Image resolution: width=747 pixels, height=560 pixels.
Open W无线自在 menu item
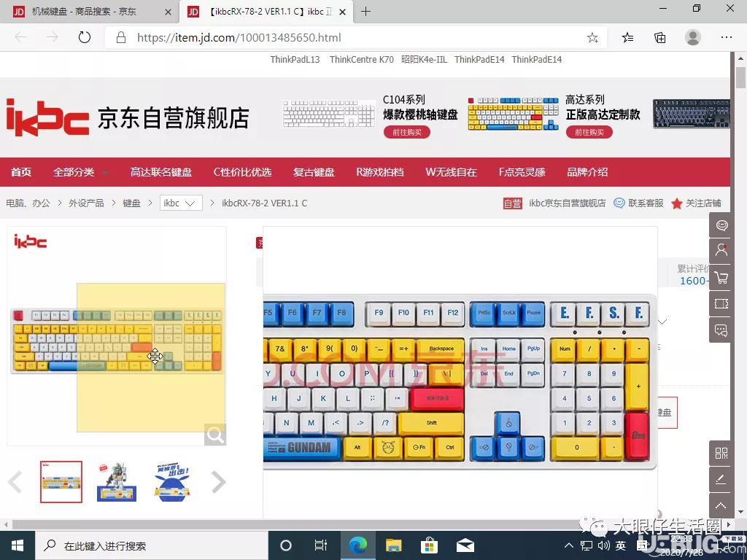[x=451, y=172]
